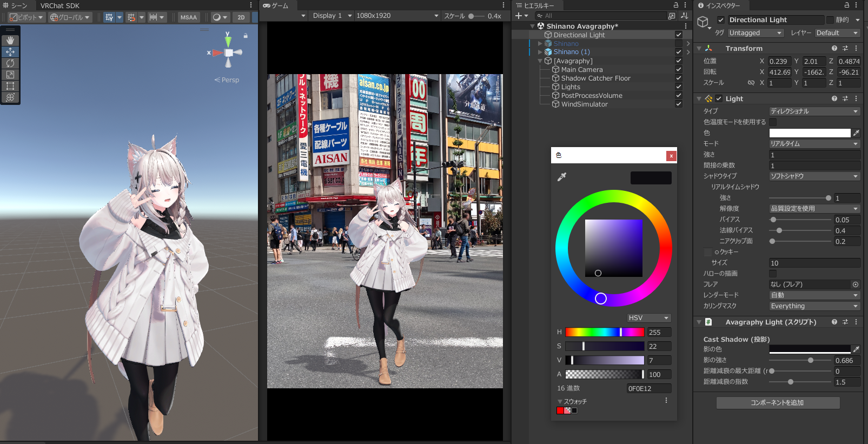Enable the static checkbox in Inspector
This screenshot has width=868, height=444.
pos(830,20)
